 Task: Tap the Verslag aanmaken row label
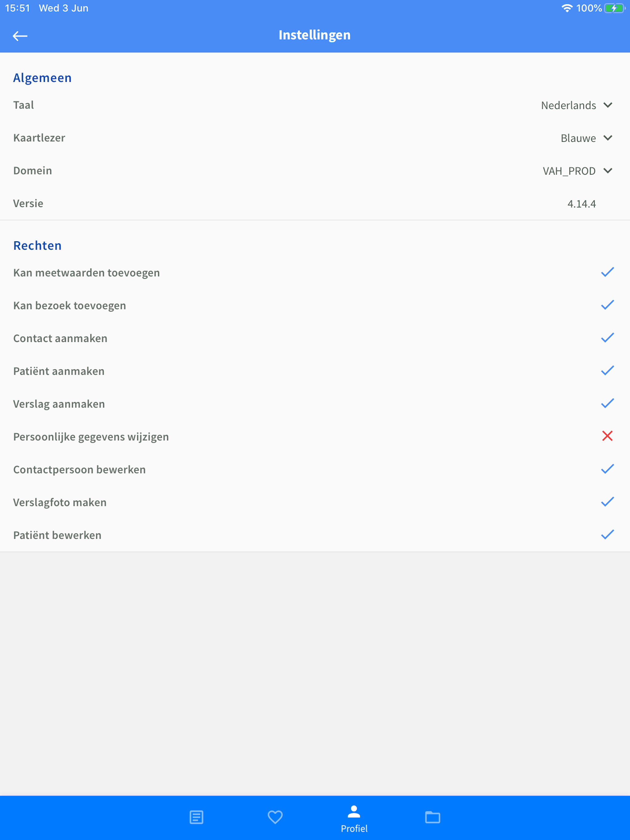(x=59, y=404)
